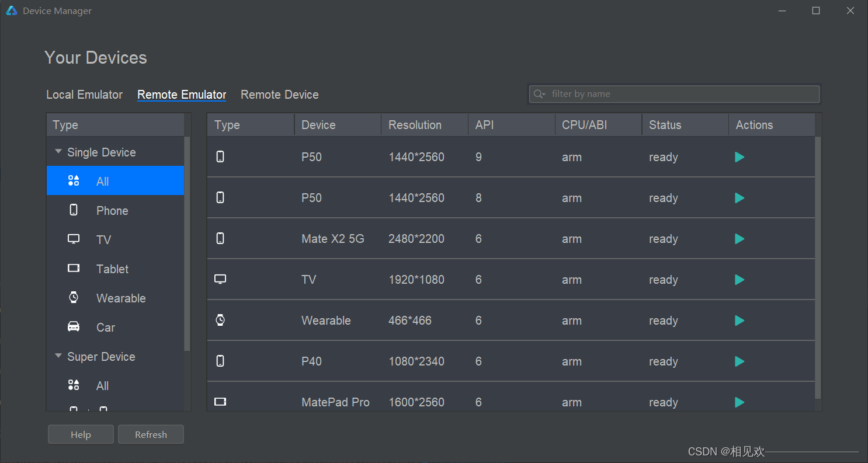Click the 1600*2560 resolution cell
868x463 pixels.
(x=416, y=402)
